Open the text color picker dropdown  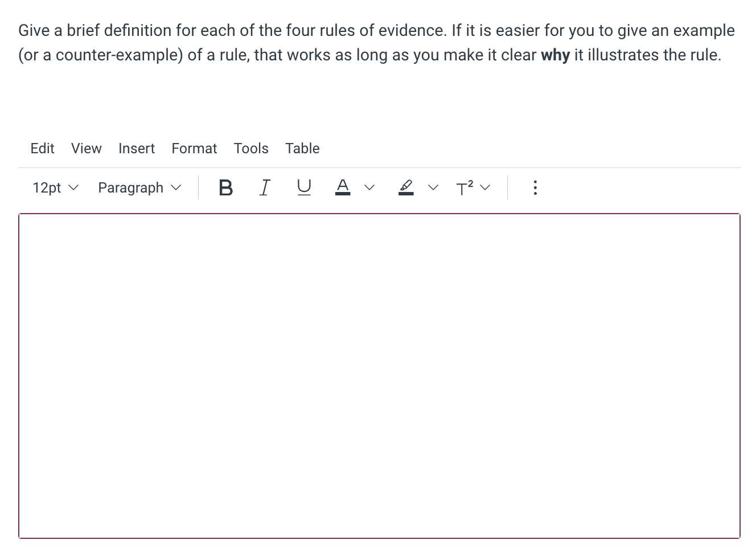[x=369, y=187]
